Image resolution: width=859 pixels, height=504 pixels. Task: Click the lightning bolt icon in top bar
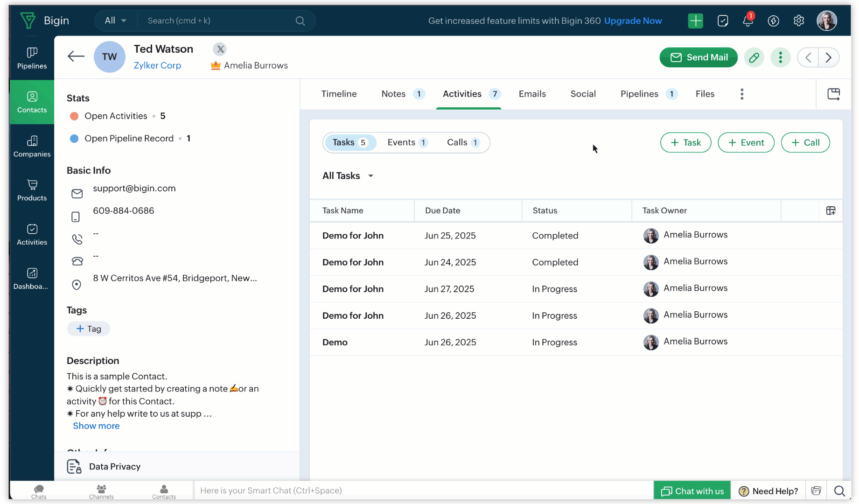773,21
